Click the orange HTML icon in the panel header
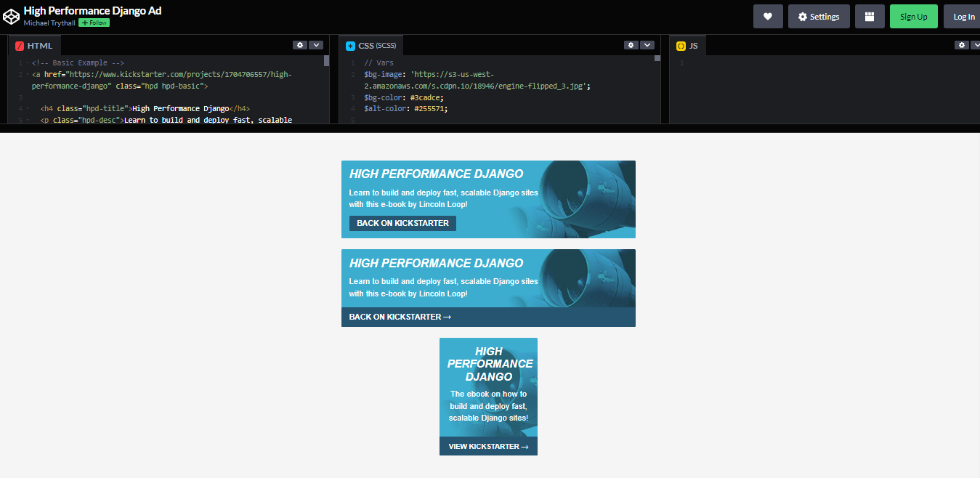The image size is (980, 478). pos(19,45)
